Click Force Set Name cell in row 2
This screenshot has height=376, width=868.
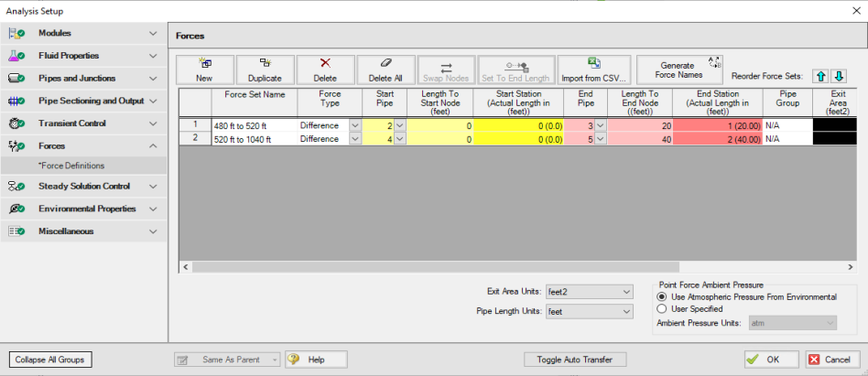[x=253, y=139]
